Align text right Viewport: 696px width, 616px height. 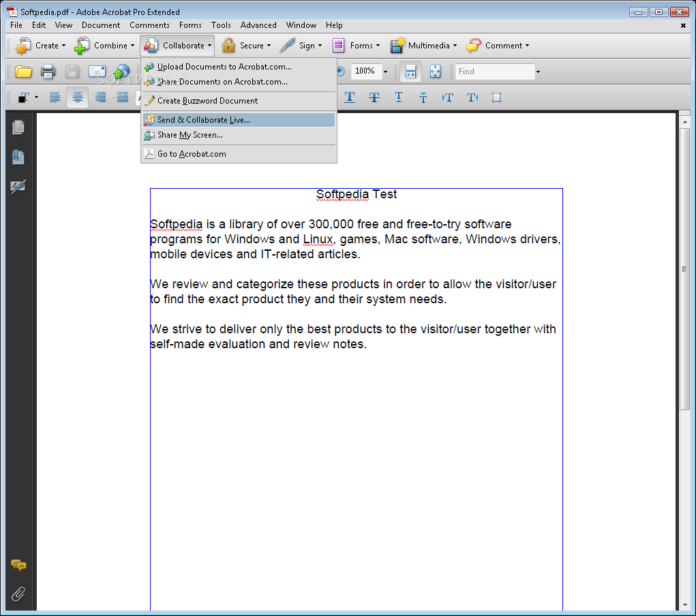coord(100,97)
